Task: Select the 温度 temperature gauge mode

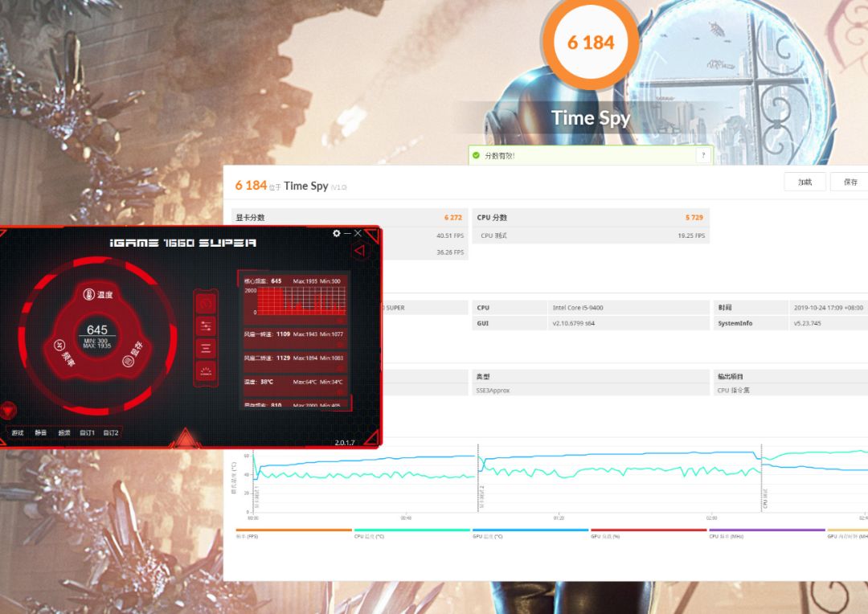Action: [x=98, y=294]
